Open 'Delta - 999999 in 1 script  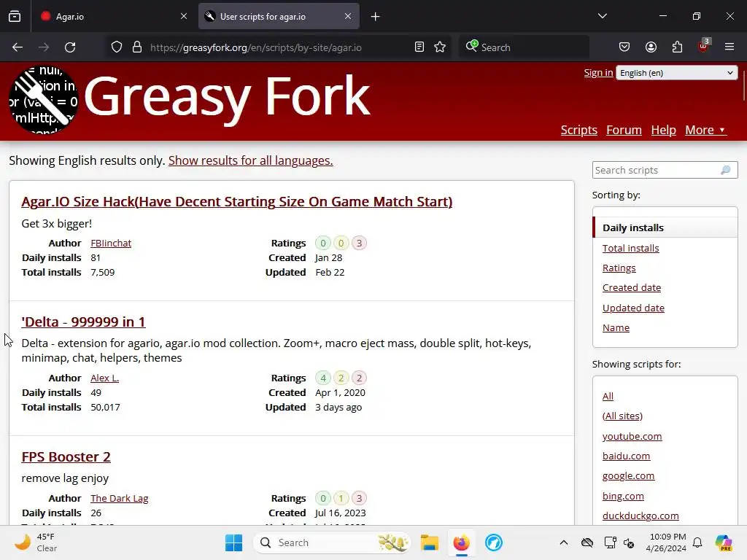[x=83, y=322]
